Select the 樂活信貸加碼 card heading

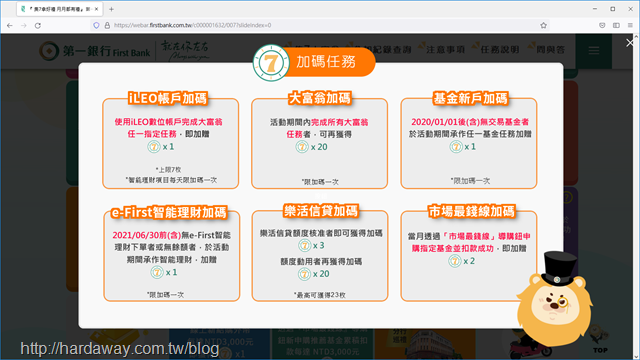[x=321, y=211]
